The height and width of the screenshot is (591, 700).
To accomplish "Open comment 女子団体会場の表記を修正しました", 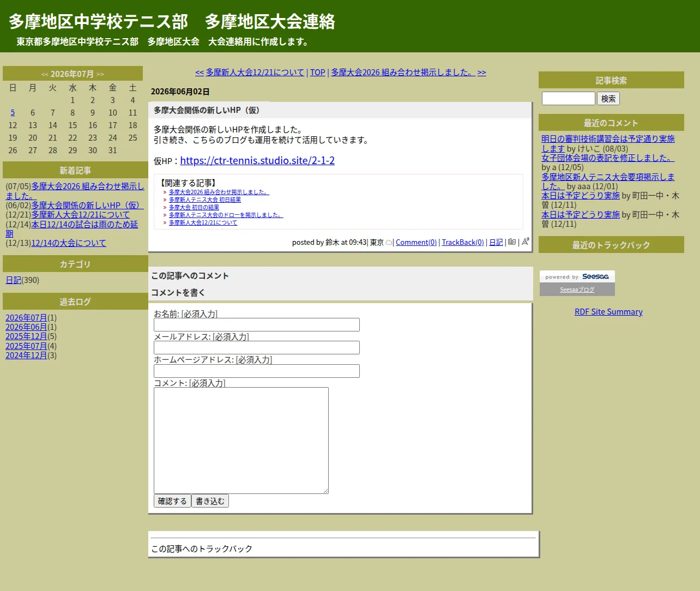I will [608, 158].
